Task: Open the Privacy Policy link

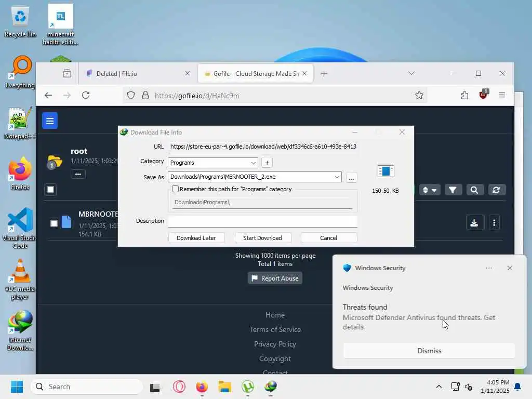Action: (x=275, y=344)
